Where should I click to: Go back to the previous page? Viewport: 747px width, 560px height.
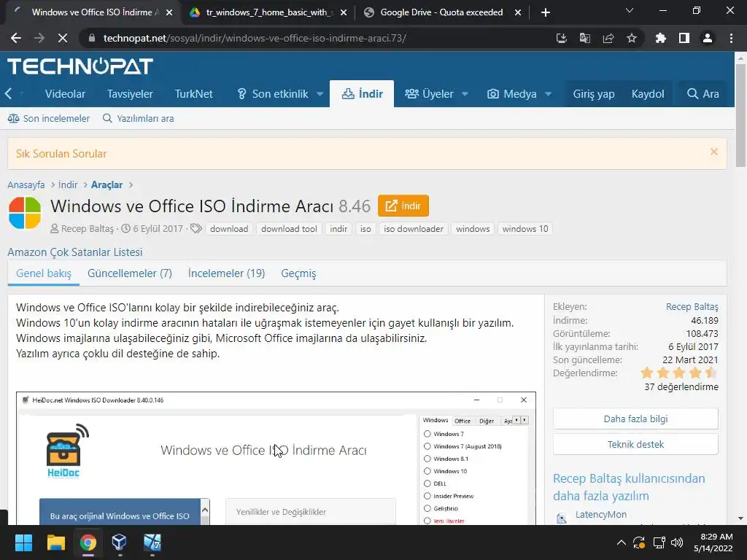tap(16, 38)
